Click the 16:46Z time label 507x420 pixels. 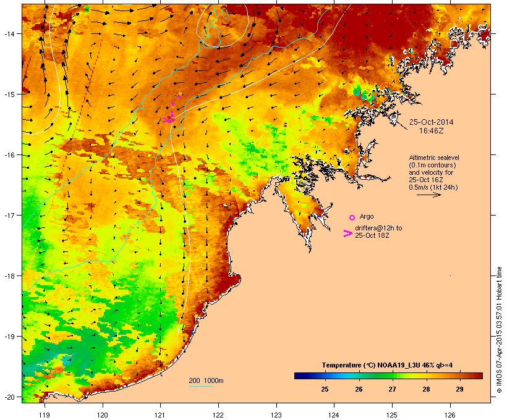[x=432, y=131]
